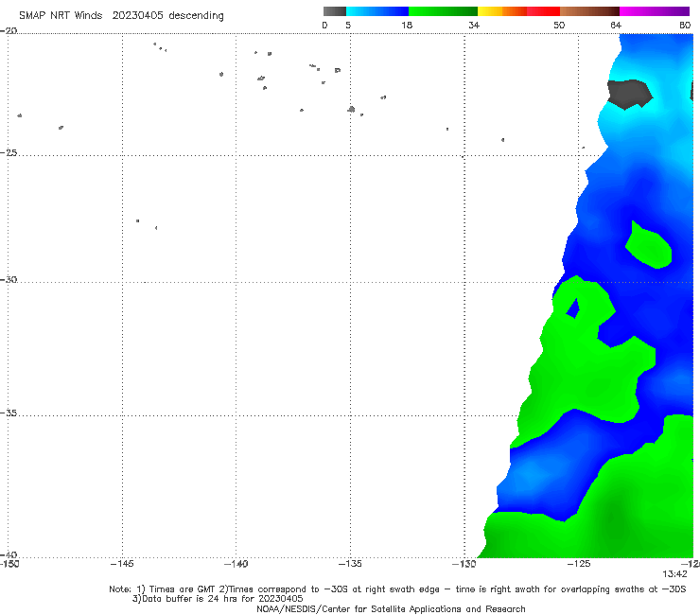Click the NOAA/NESDIS Center for Satellite Applications credit
Viewport: 700px width, 615px height.
391,608
